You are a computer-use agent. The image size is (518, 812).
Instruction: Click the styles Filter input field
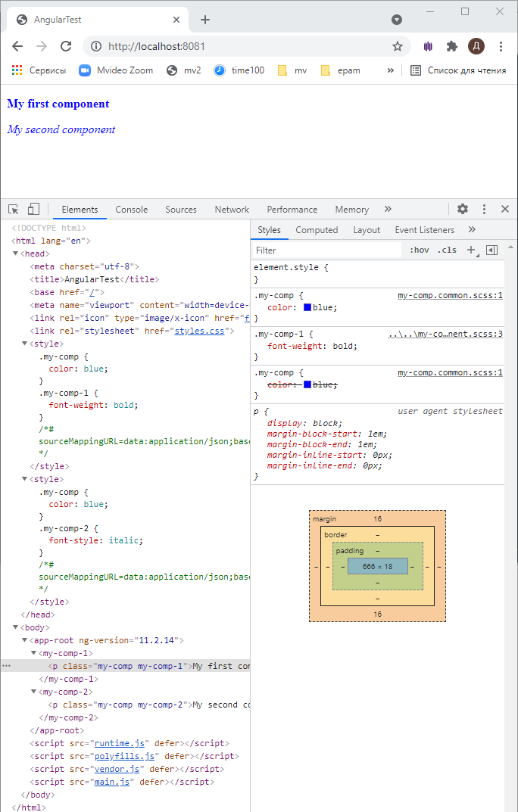pos(326,250)
